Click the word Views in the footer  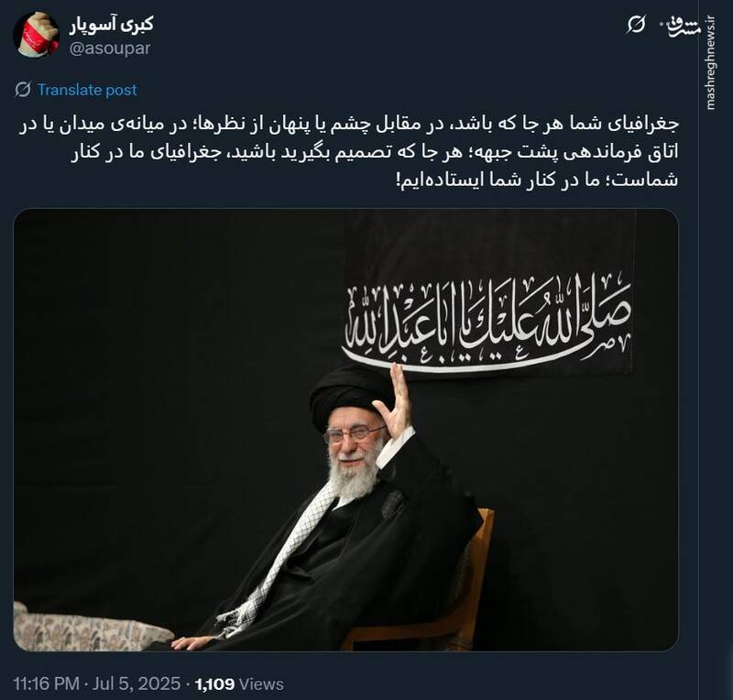(x=261, y=684)
